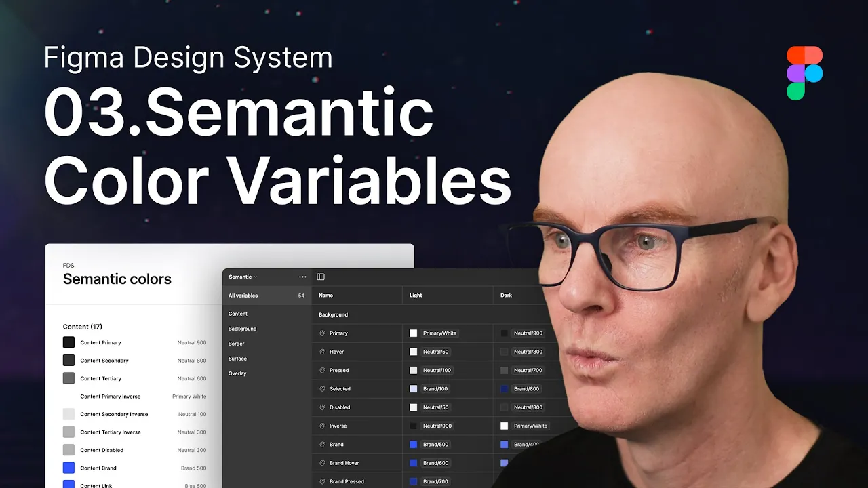The width and height of the screenshot is (868, 488).
Task: Click the Content Secondary Inverse label
Action: pyautogui.click(x=114, y=414)
